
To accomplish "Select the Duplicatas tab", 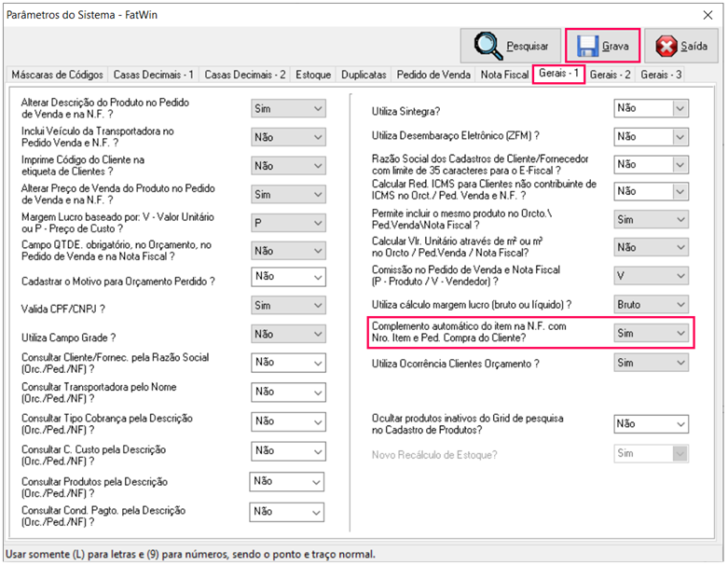I will 364,75.
